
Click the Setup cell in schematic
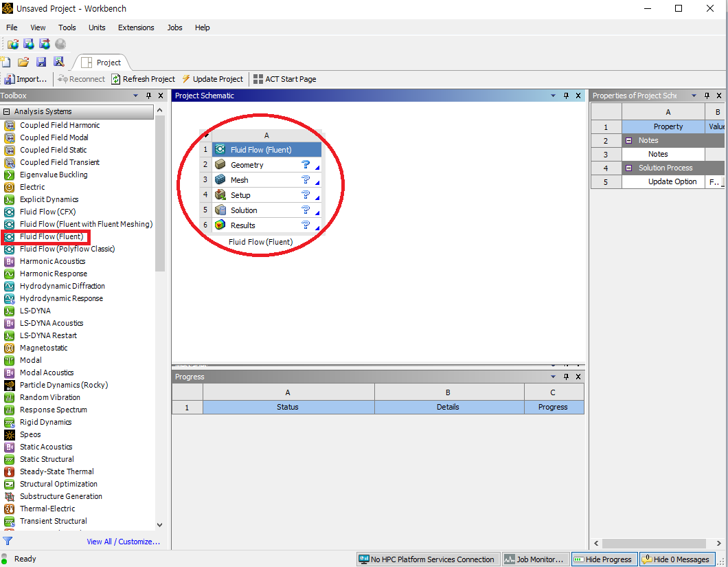(x=266, y=195)
